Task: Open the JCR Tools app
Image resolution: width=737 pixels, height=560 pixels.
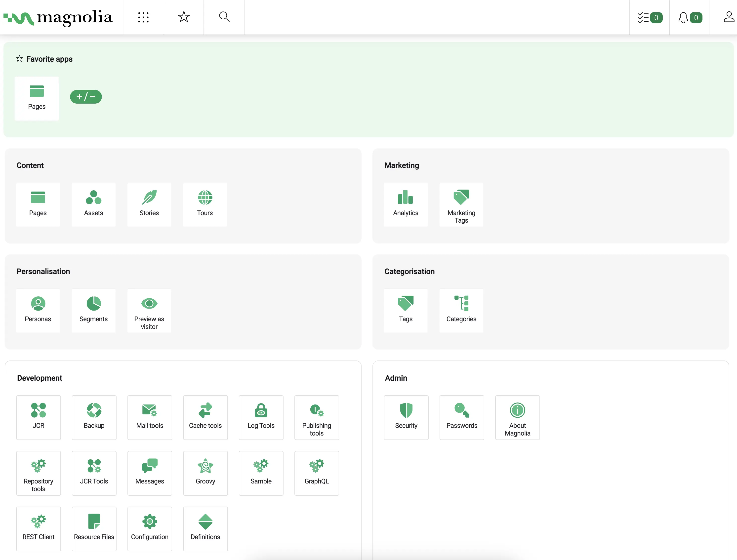Action: click(94, 473)
